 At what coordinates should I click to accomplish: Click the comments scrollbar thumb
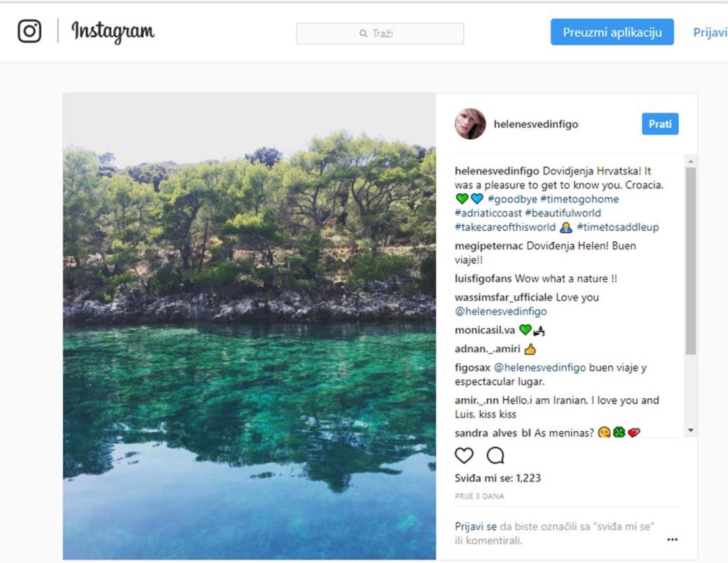point(691,261)
